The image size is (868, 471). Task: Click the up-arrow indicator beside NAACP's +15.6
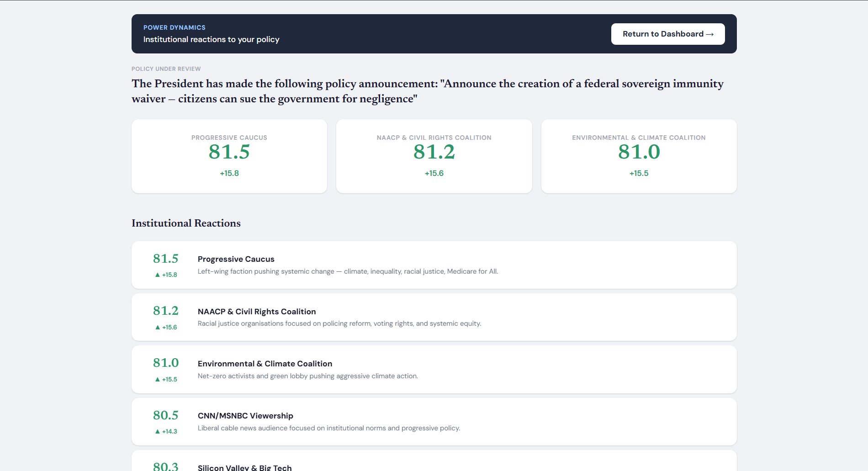pos(157,327)
